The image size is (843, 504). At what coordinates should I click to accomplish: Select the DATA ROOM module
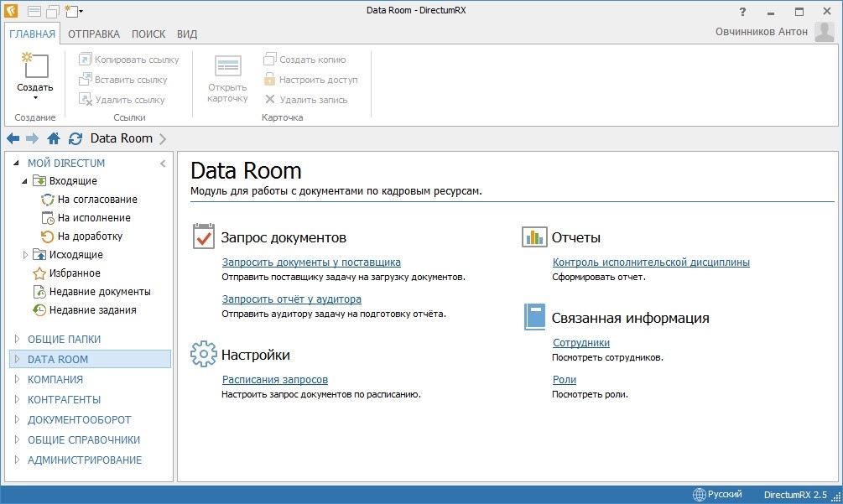91,359
